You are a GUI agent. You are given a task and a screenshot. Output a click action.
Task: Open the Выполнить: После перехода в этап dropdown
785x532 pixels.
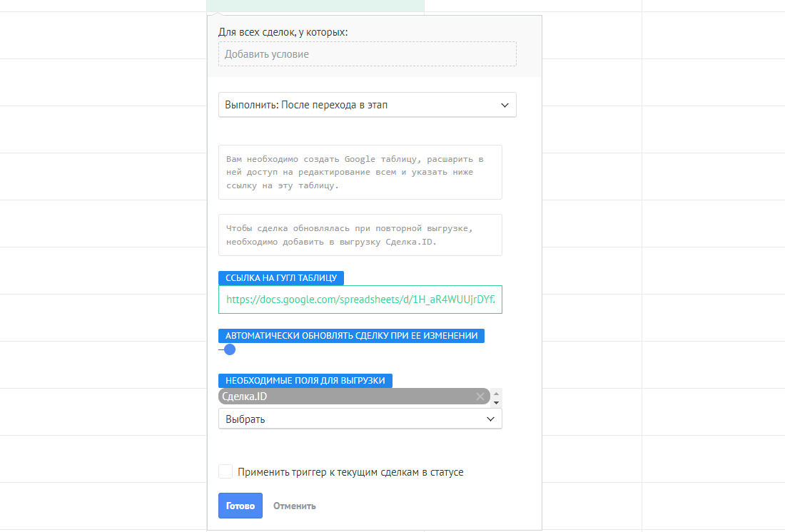[x=357, y=105]
